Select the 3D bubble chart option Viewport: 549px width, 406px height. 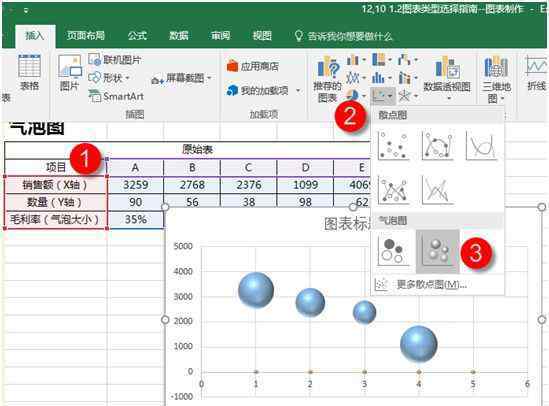[x=438, y=251]
